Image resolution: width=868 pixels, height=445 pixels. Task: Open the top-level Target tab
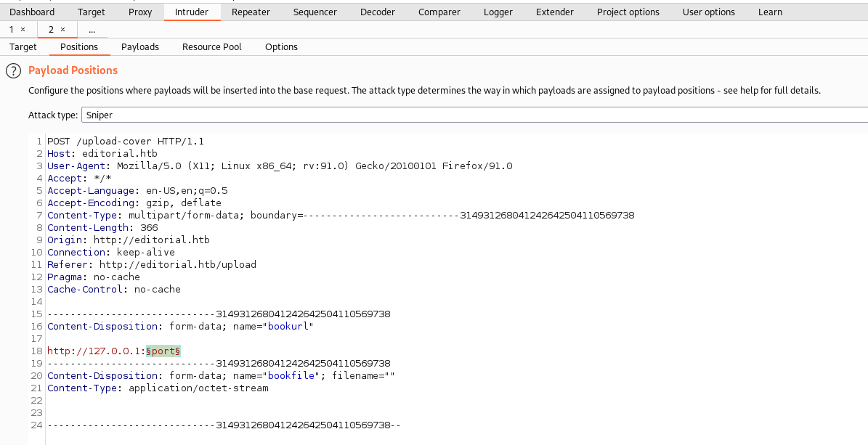click(x=92, y=12)
